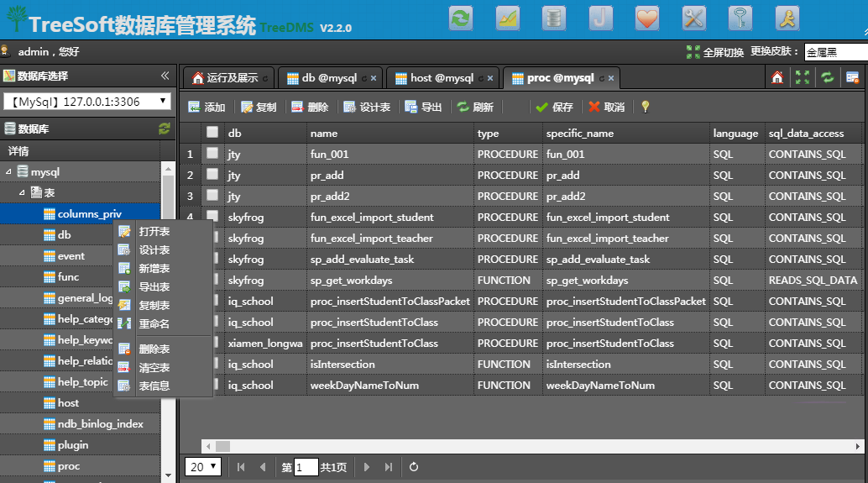Click the page number input field
868x483 pixels.
point(306,467)
